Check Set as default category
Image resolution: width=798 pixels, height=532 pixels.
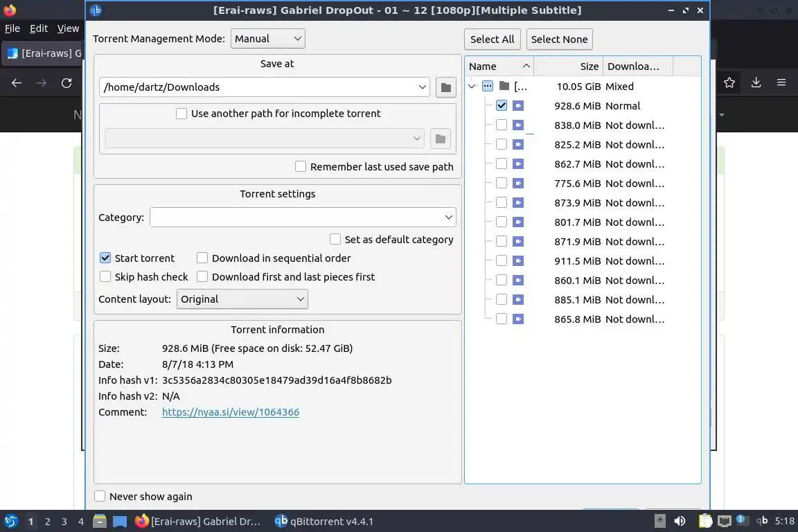point(335,239)
